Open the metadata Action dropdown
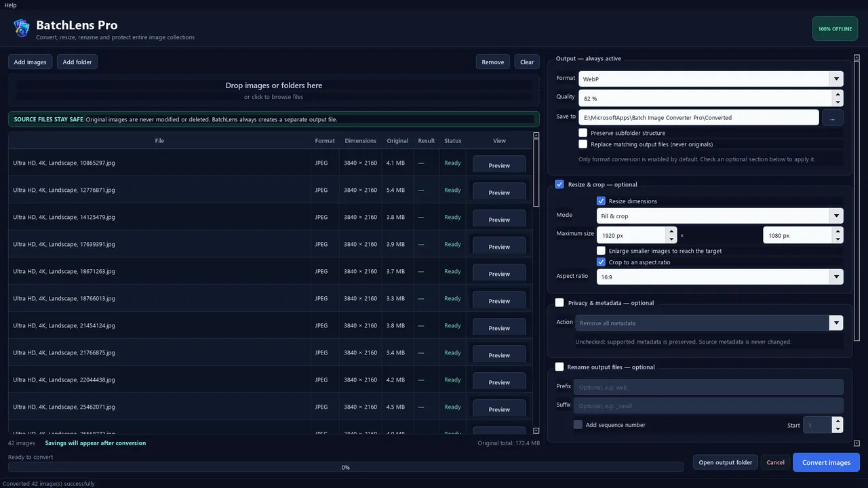The height and width of the screenshot is (488, 868). pos(709,323)
